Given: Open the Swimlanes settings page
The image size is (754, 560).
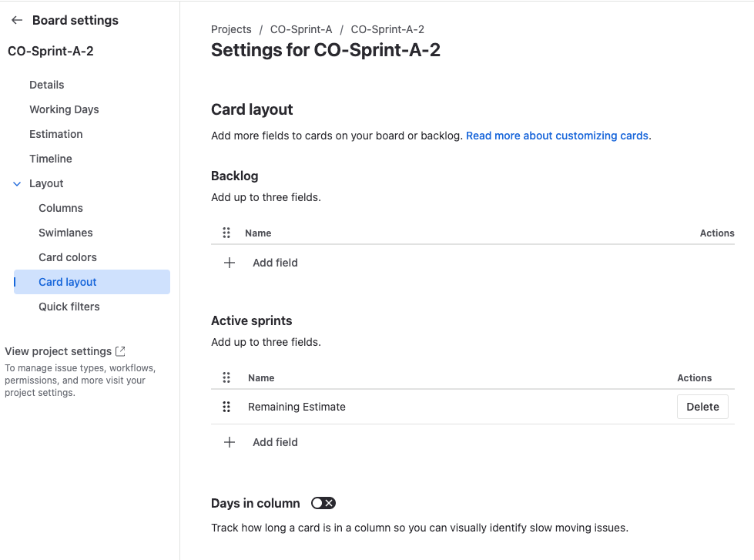Looking at the screenshot, I should pos(65,233).
